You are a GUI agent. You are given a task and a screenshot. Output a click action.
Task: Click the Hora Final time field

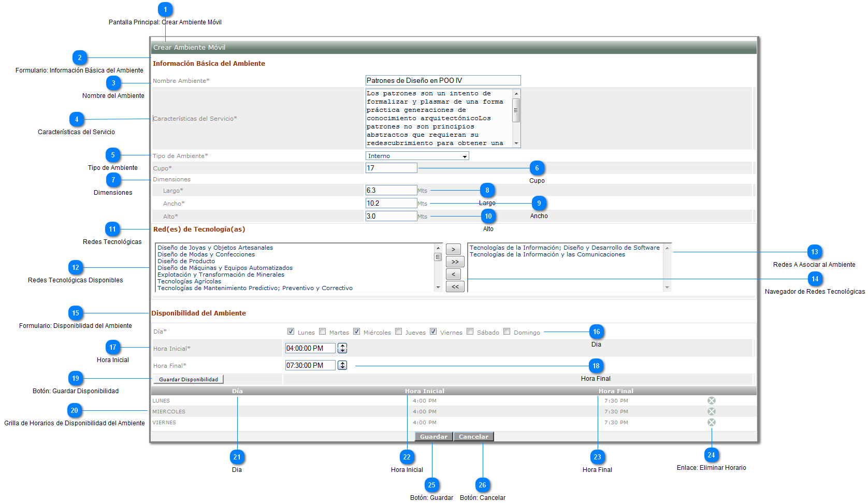click(x=310, y=365)
